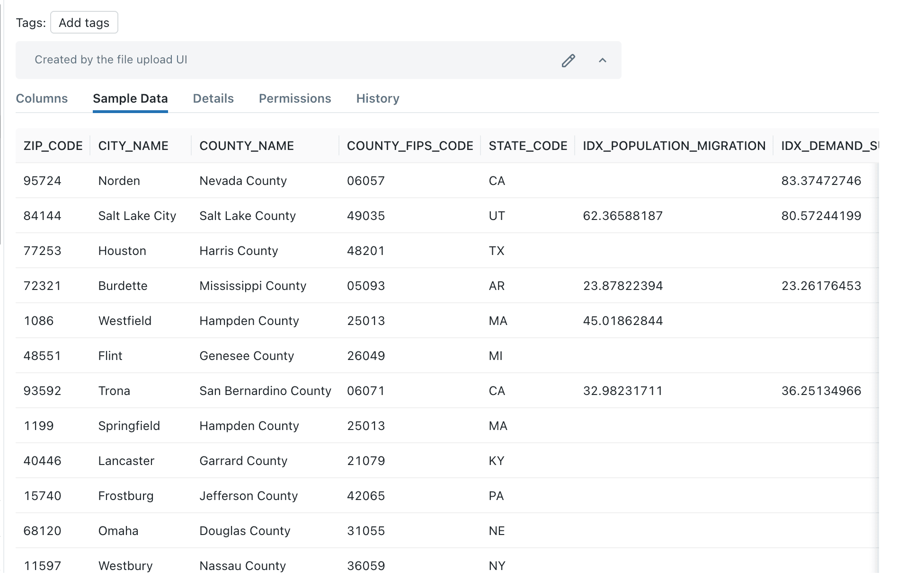898x588 pixels.
Task: Click the KY state code cell
Action: pos(497,461)
